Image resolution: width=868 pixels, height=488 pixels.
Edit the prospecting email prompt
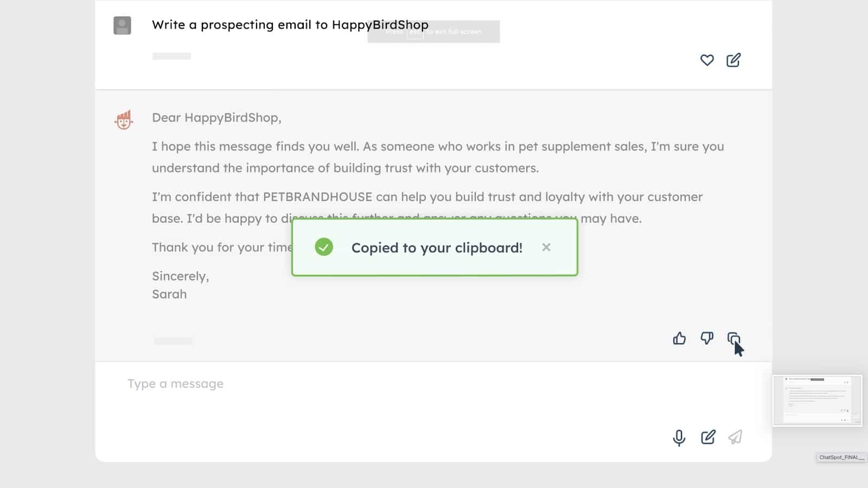[733, 60]
